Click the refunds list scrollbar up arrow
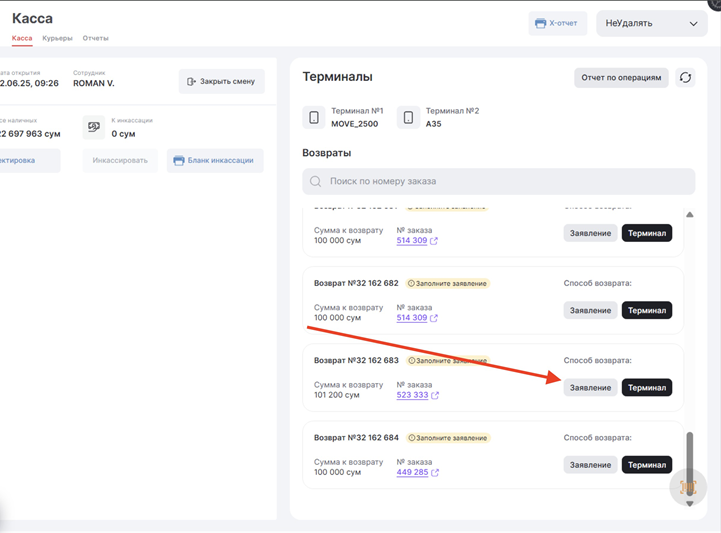 click(689, 214)
